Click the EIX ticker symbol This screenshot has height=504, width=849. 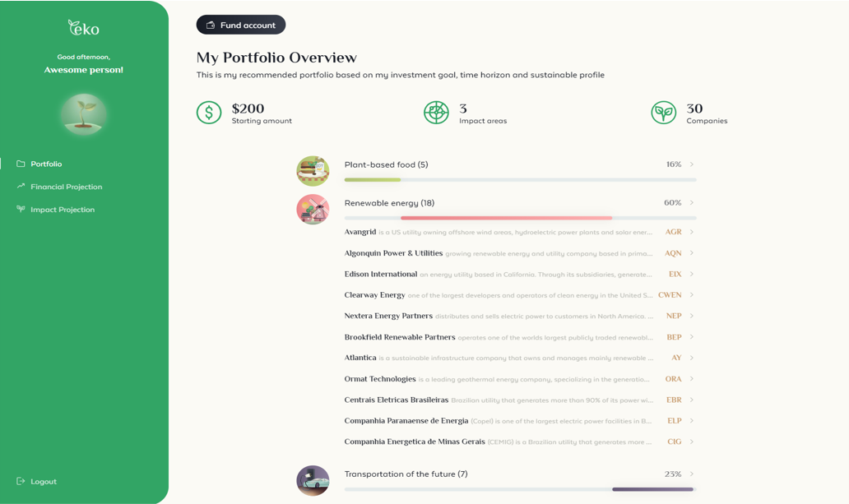coord(675,274)
